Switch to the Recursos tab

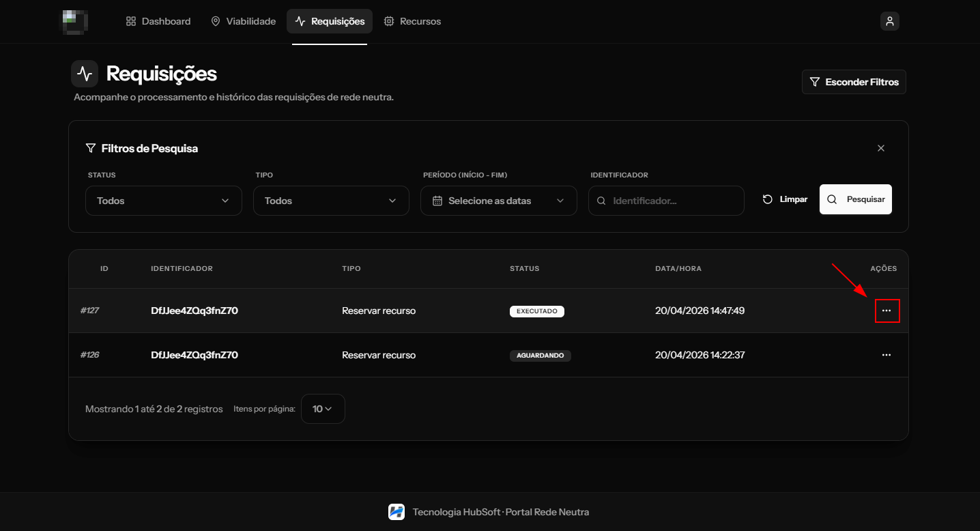[412, 21]
